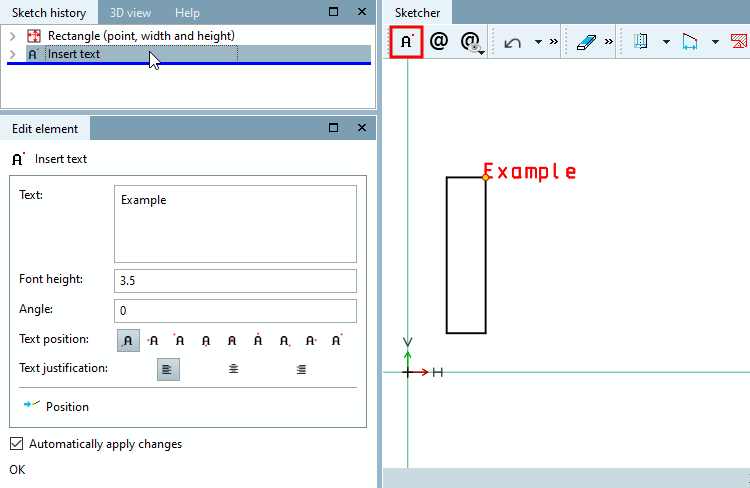
Task: Open the @ tool with eye icon
Action: coord(472,42)
